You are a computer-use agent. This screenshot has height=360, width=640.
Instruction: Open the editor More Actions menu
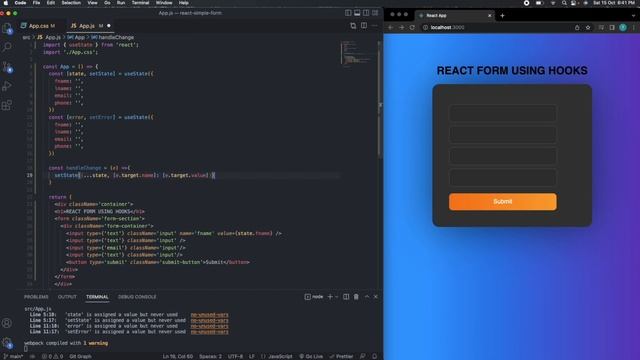374,26
